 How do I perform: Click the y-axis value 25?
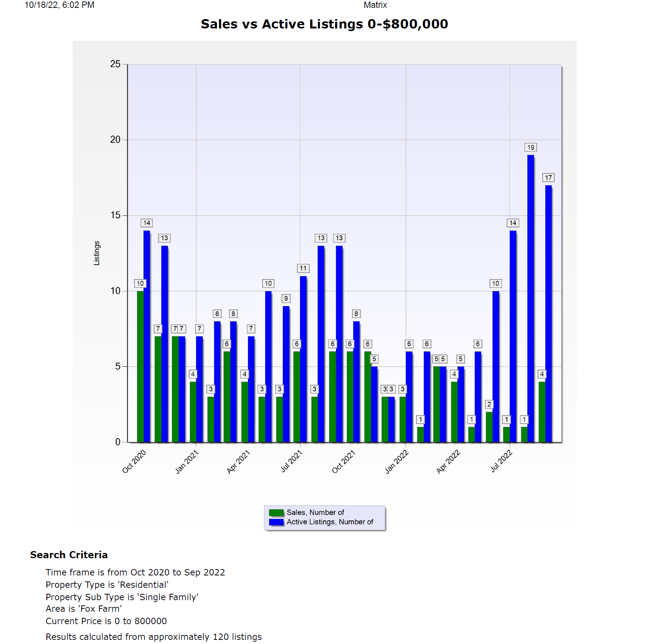[x=115, y=64]
